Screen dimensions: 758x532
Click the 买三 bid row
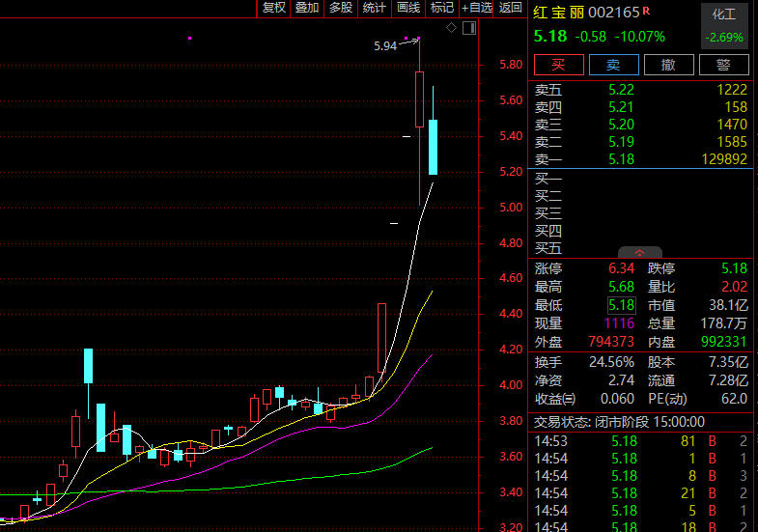coord(640,213)
